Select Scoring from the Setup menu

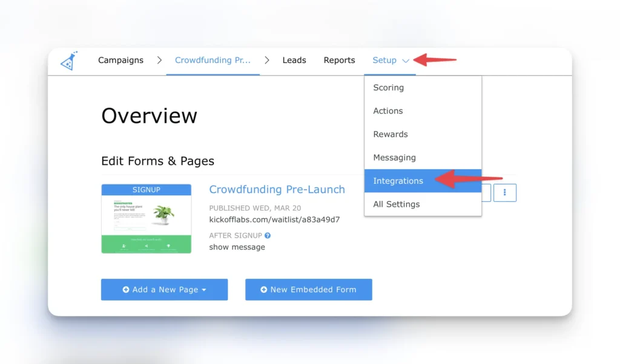(423, 88)
